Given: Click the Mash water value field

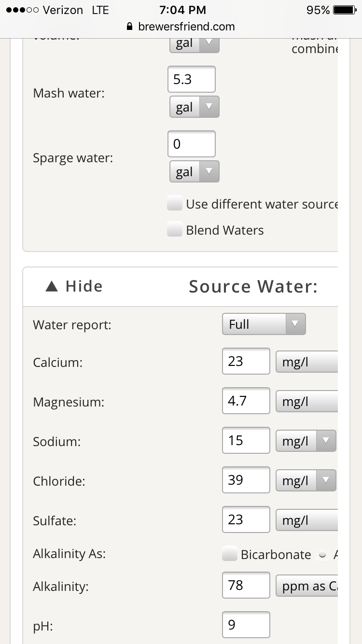Looking at the screenshot, I should (x=191, y=79).
